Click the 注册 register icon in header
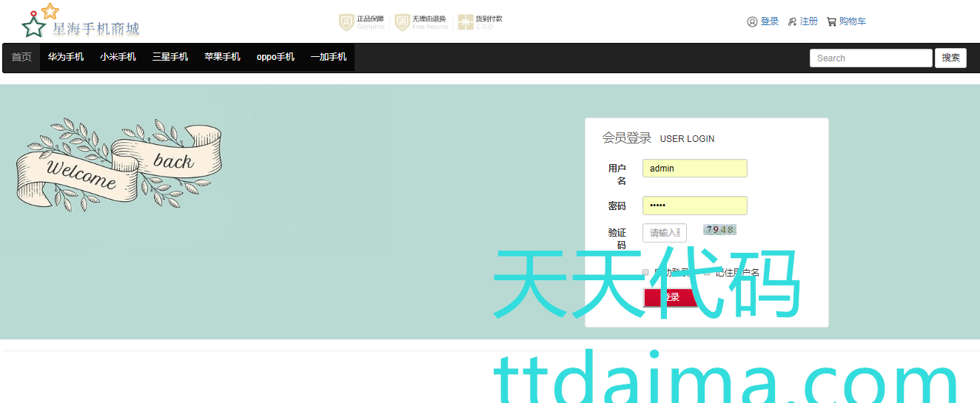The image size is (980, 403). pyautogui.click(x=792, y=22)
